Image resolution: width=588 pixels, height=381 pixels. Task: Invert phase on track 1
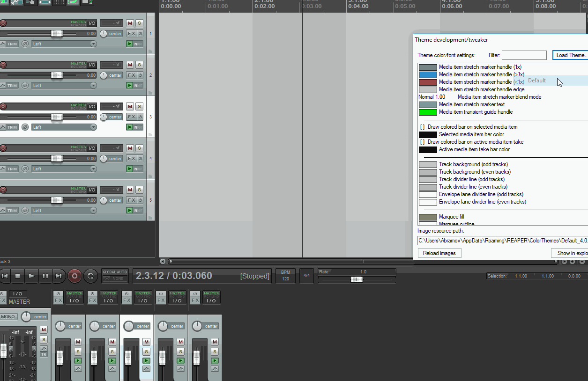(25, 44)
